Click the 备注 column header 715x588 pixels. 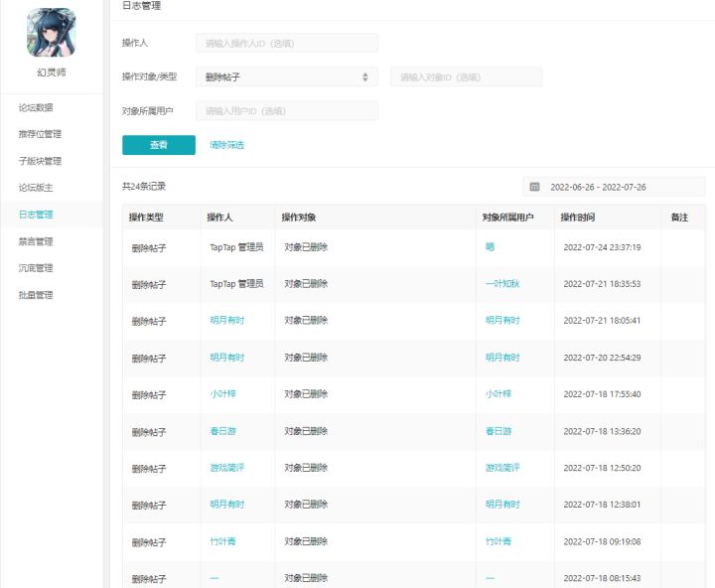(679, 218)
